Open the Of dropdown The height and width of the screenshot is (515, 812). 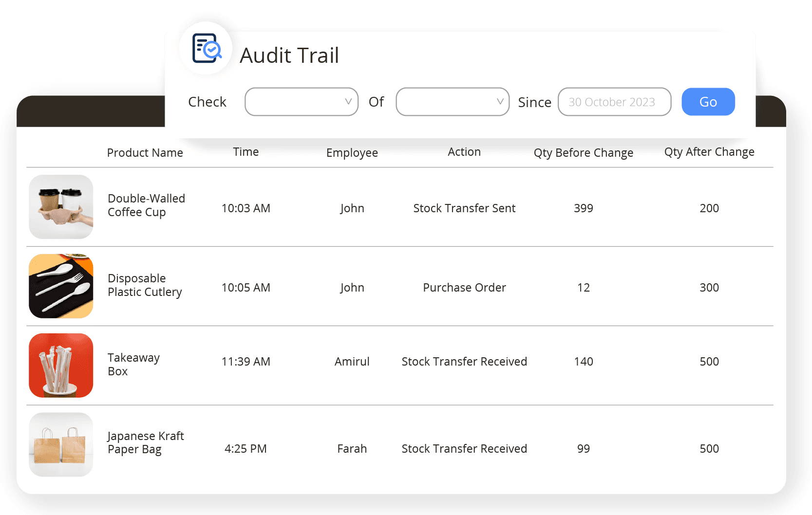click(x=452, y=102)
